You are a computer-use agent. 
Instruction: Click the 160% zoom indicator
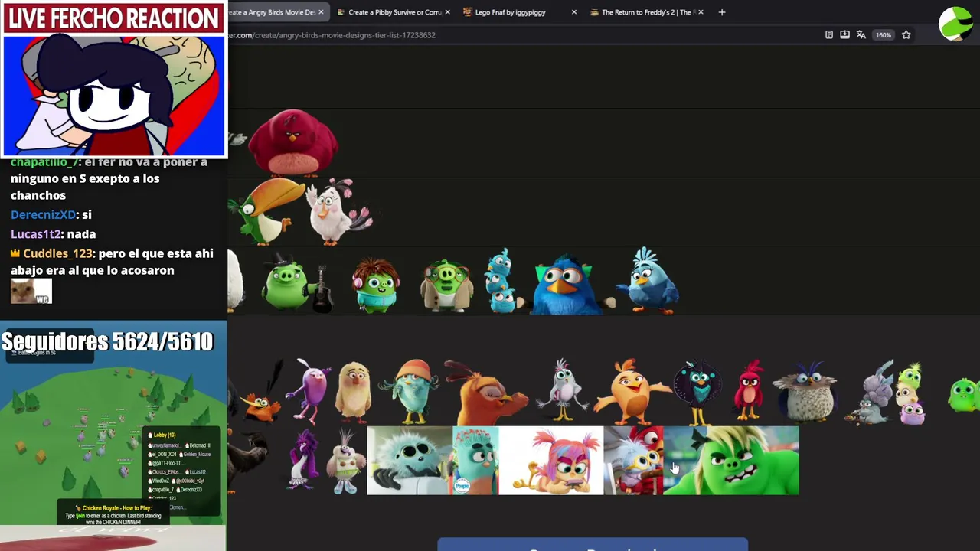pos(884,35)
